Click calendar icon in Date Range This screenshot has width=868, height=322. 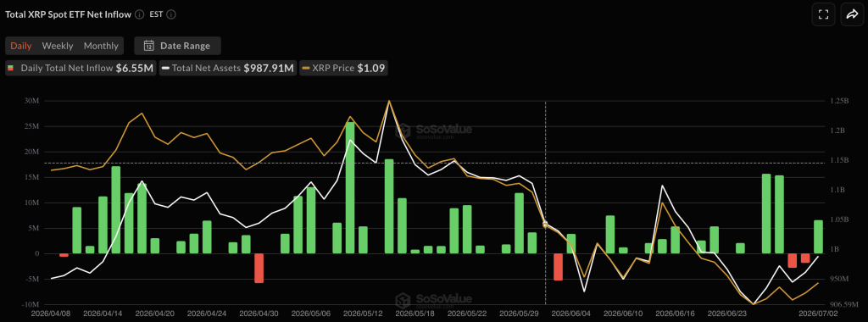(x=148, y=46)
